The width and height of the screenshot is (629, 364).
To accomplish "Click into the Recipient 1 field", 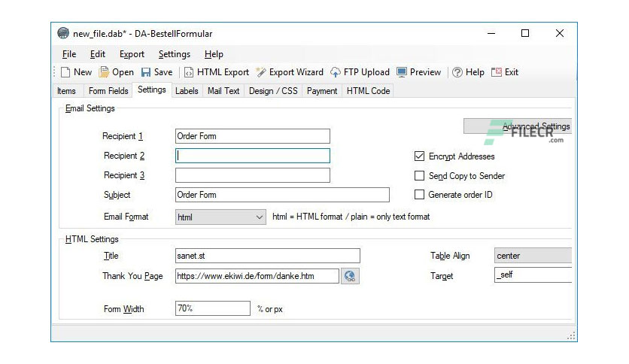I will coord(253,136).
